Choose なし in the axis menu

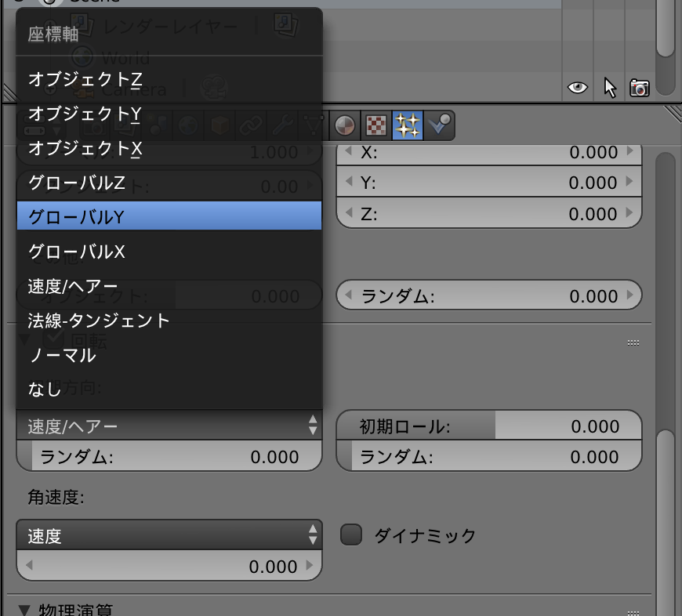point(169,389)
